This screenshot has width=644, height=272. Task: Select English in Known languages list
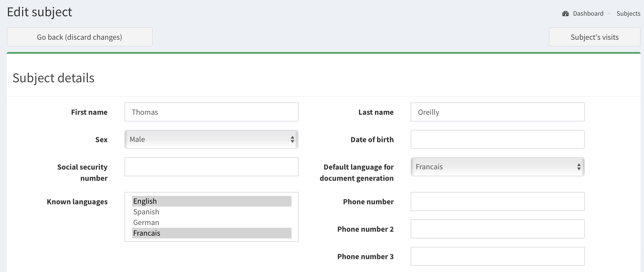(x=211, y=201)
